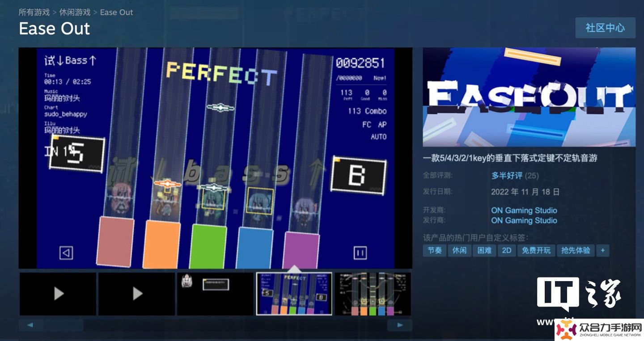This screenshot has width=644, height=341.
Task: Go to 所有游戏 breadcrumb link
Action: pos(34,12)
